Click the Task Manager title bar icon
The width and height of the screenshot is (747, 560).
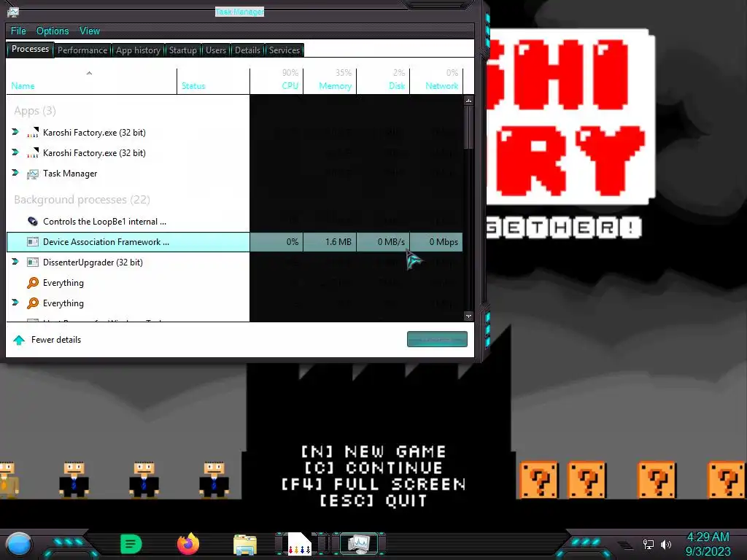point(13,12)
